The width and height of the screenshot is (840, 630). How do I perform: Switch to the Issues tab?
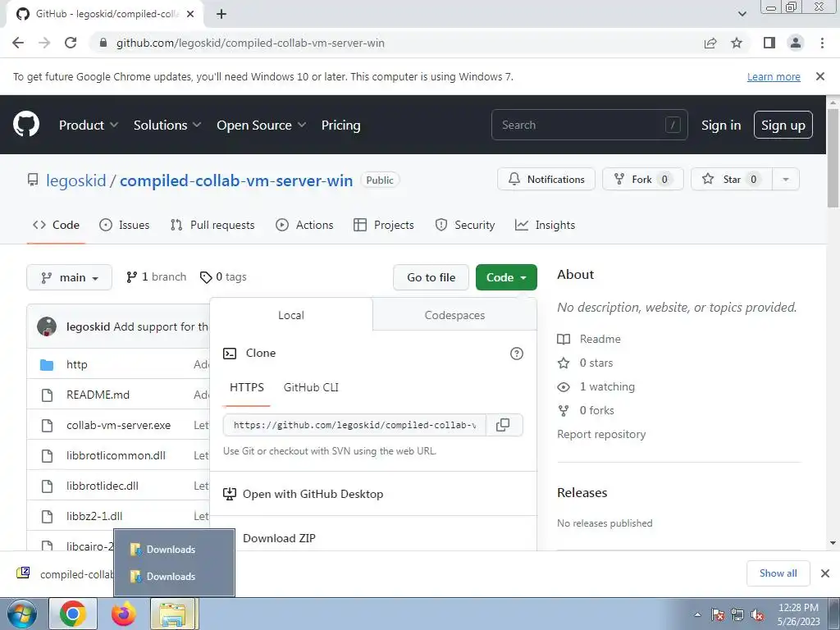click(x=125, y=225)
